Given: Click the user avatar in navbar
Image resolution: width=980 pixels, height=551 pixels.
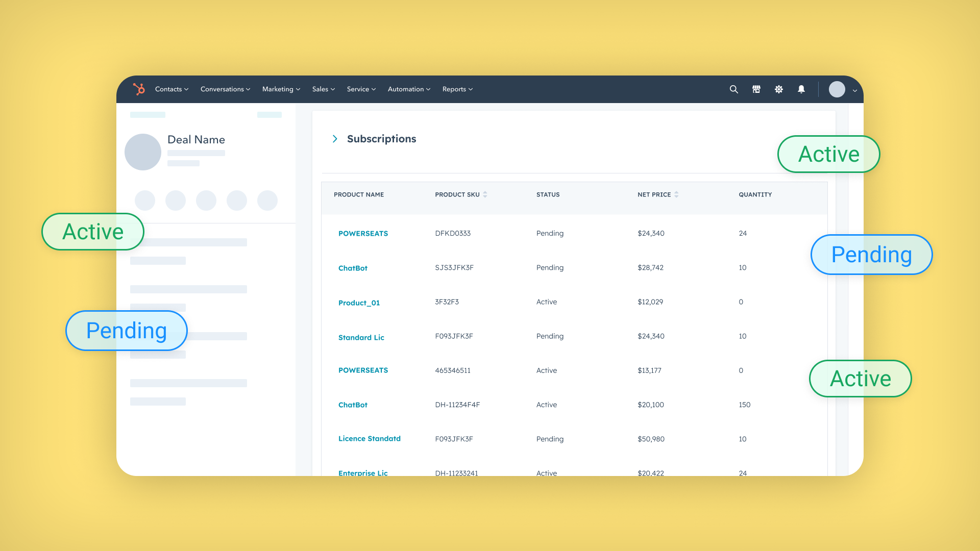Looking at the screenshot, I should tap(837, 89).
